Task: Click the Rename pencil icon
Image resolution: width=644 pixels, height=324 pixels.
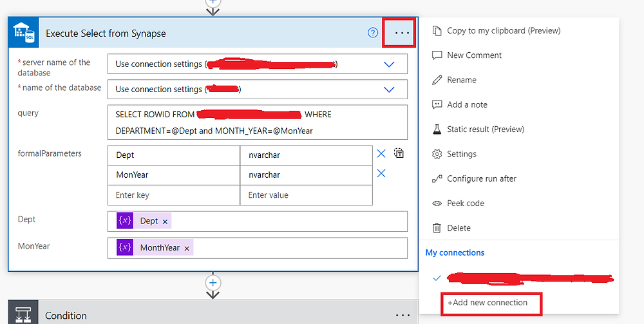Action: pos(437,80)
